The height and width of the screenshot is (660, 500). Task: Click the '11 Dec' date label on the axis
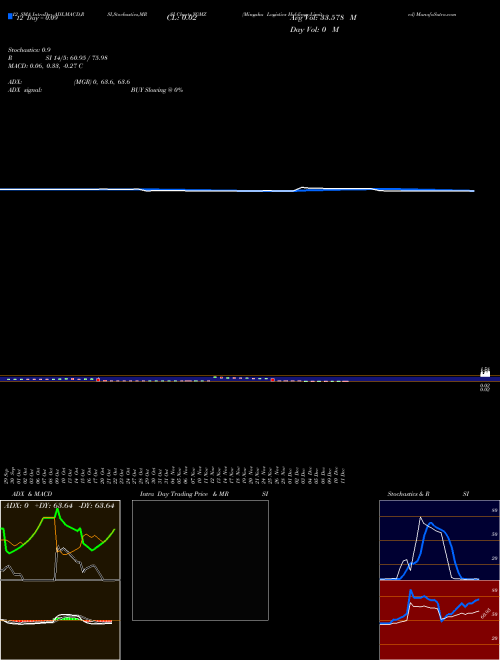(342, 475)
